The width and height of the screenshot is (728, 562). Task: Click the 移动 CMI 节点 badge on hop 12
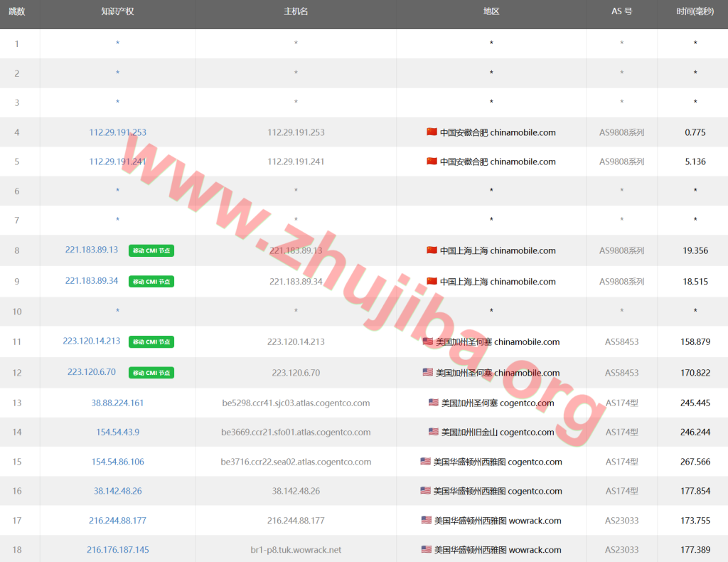[x=151, y=372]
